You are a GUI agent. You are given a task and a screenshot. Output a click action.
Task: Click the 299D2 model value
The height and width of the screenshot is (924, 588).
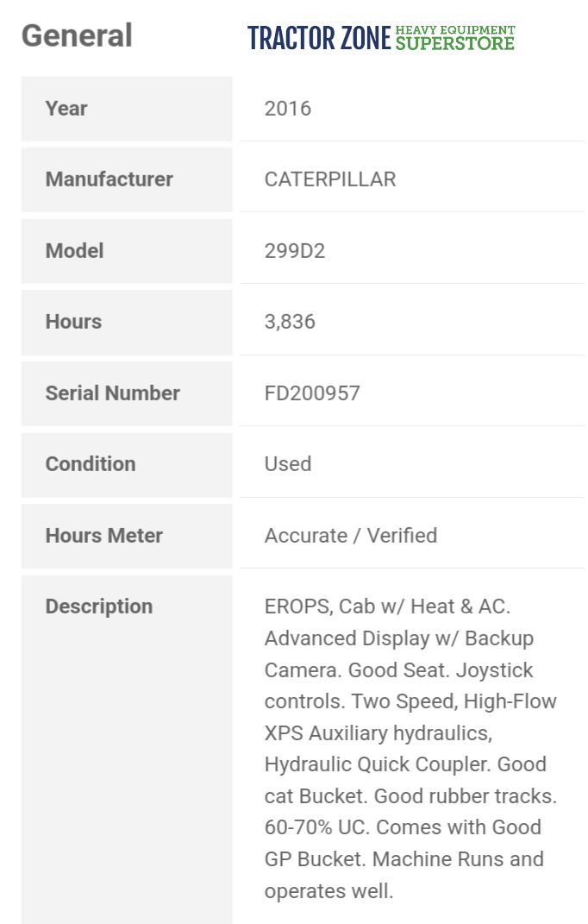295,251
